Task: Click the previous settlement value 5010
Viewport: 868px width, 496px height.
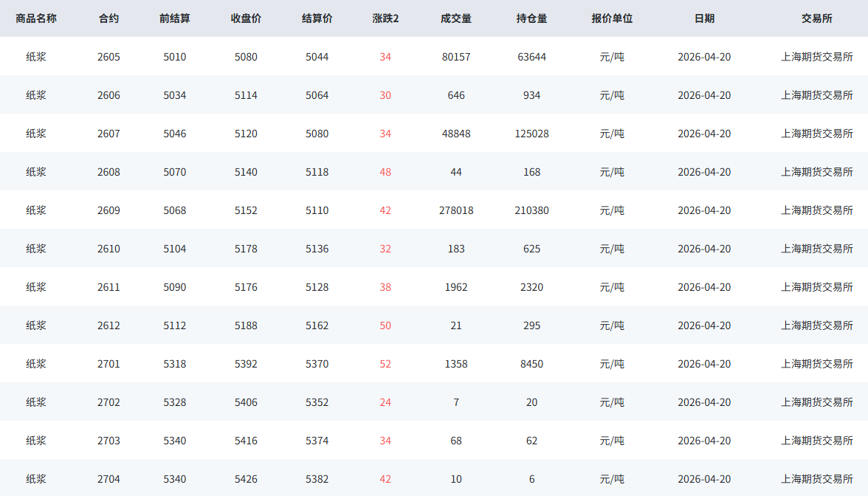Action: pyautogui.click(x=175, y=57)
